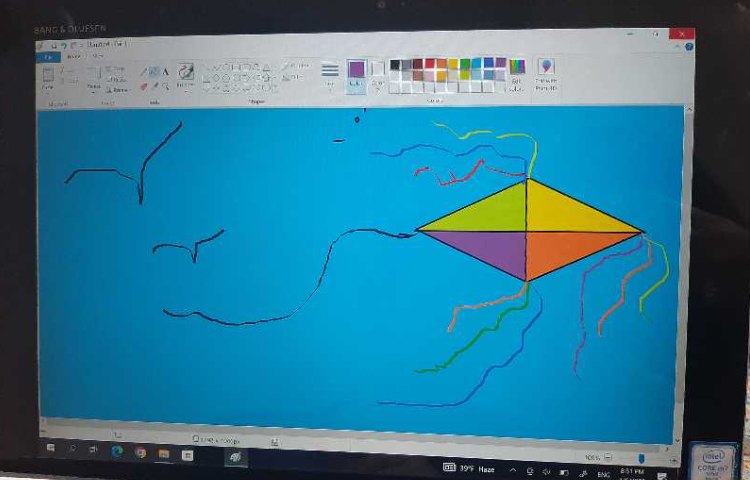The width and height of the screenshot is (750, 480).
Task: Select the Color 1 foreground box
Action: click(x=356, y=73)
